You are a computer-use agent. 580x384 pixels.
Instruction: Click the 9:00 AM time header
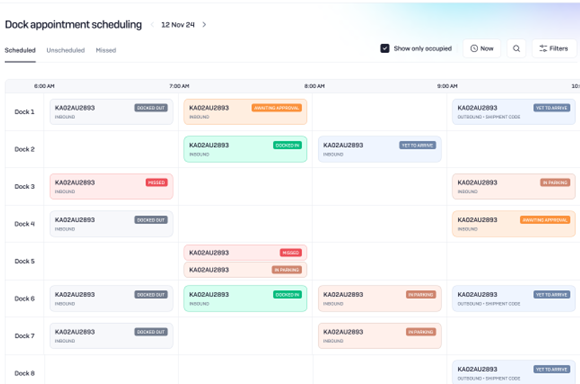[x=447, y=86]
